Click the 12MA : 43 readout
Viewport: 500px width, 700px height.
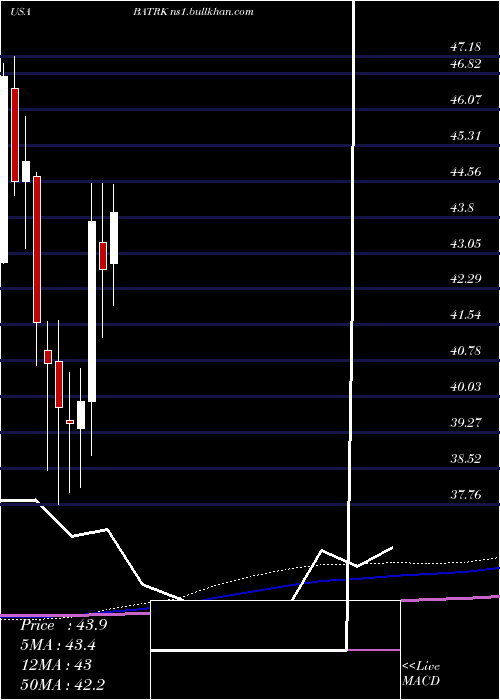55,665
